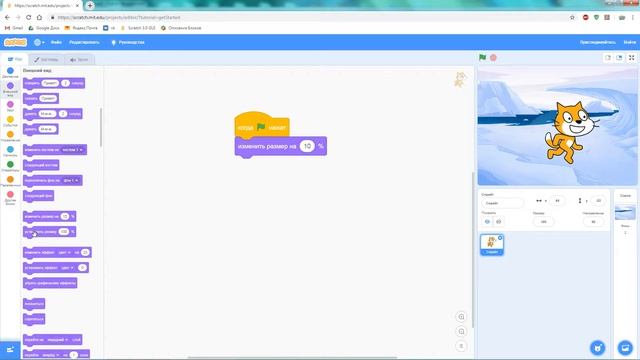Select the stage backdrop thumbnail
Image resolution: width=640 pixels, height=360 pixels.
tap(625, 212)
